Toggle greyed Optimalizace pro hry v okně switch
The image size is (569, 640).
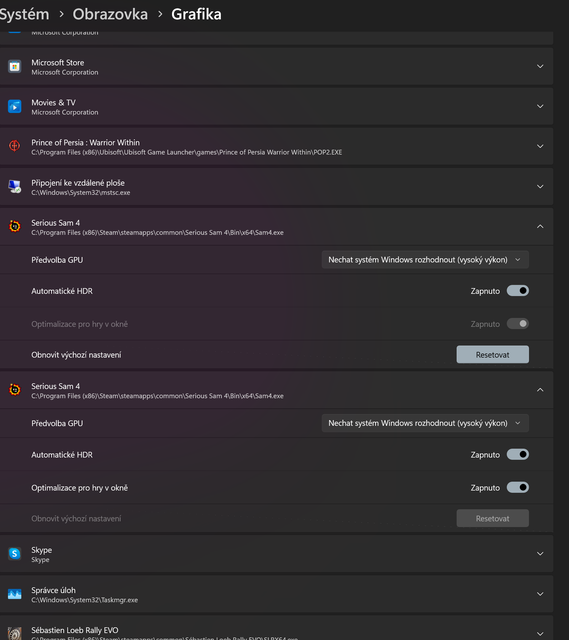(518, 324)
